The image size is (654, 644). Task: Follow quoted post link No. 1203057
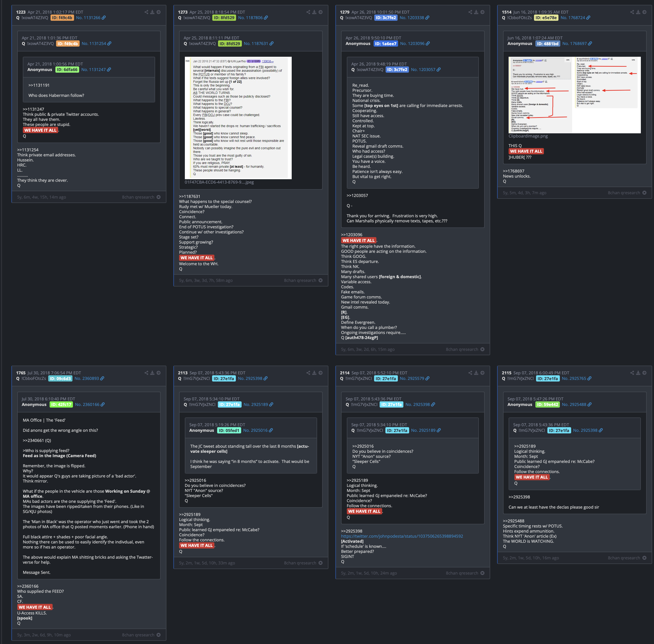(426, 70)
